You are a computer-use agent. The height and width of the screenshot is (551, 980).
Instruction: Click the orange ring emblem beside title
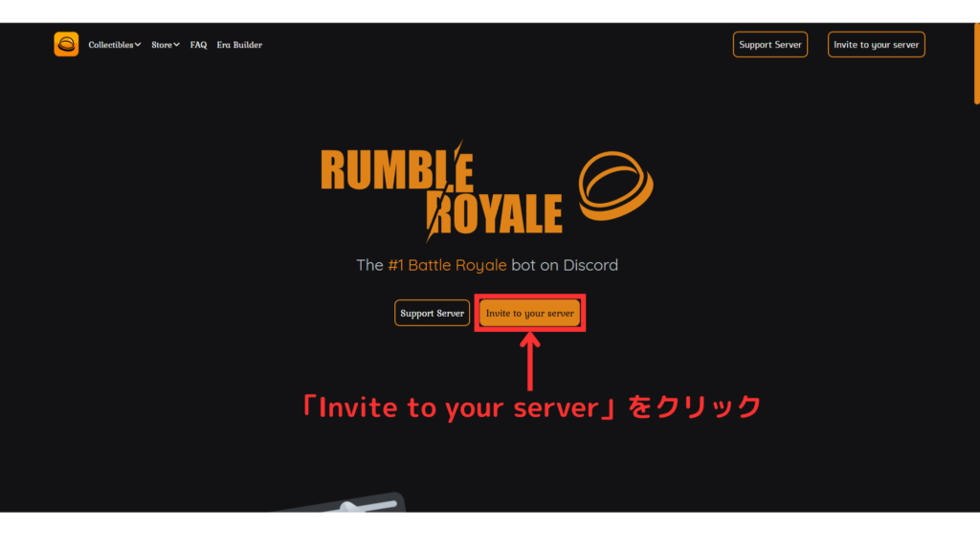(x=615, y=186)
